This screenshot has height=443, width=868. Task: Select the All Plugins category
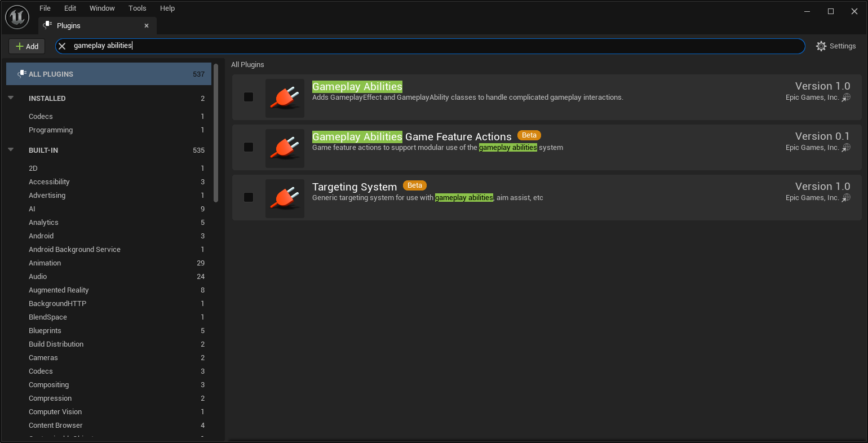(x=109, y=74)
